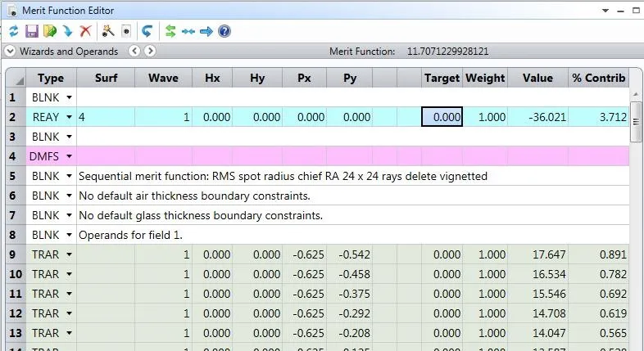This screenshot has height=351, width=644.
Task: Click the previous arrow beside Wizards and Operands
Action: tap(135, 52)
